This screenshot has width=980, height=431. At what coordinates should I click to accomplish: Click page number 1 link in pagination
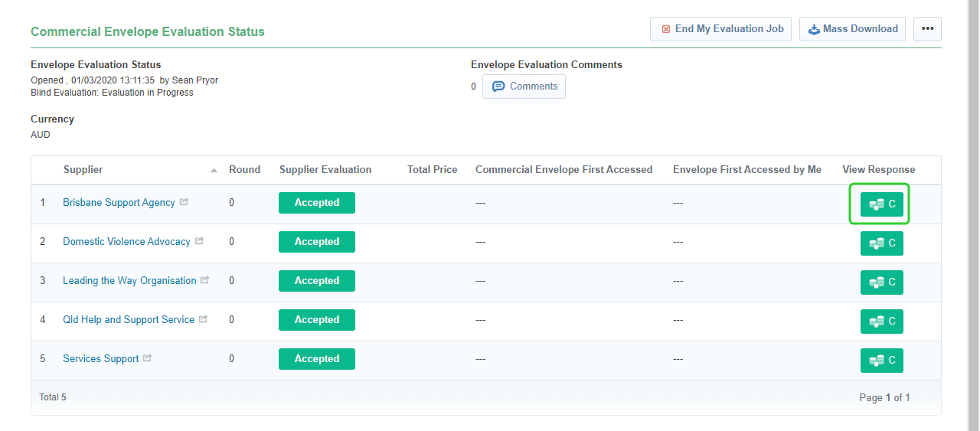click(907, 398)
